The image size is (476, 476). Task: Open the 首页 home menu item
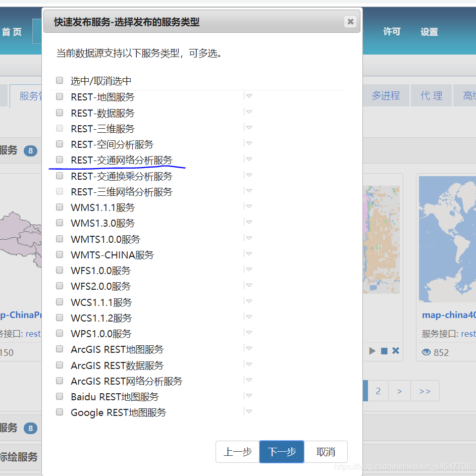point(12,32)
